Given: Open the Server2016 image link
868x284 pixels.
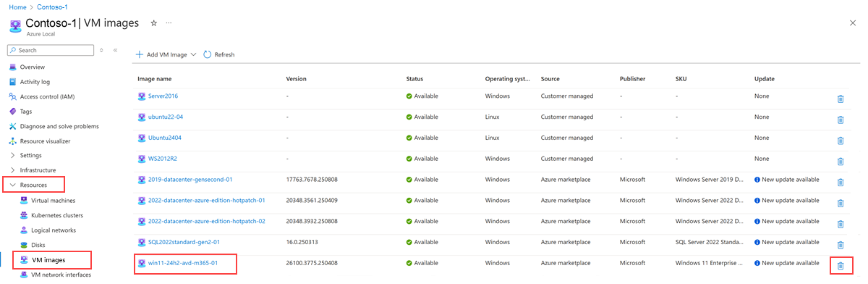Looking at the screenshot, I should [x=163, y=96].
